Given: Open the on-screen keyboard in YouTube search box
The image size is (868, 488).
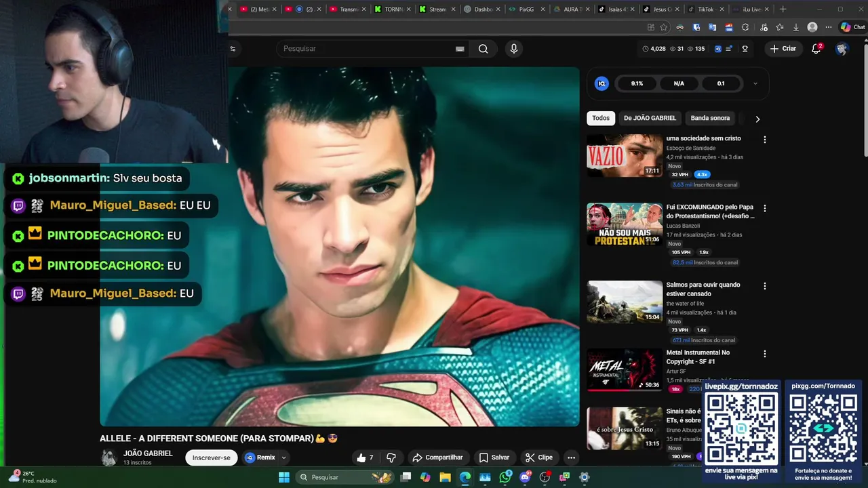Looking at the screenshot, I should tap(460, 49).
